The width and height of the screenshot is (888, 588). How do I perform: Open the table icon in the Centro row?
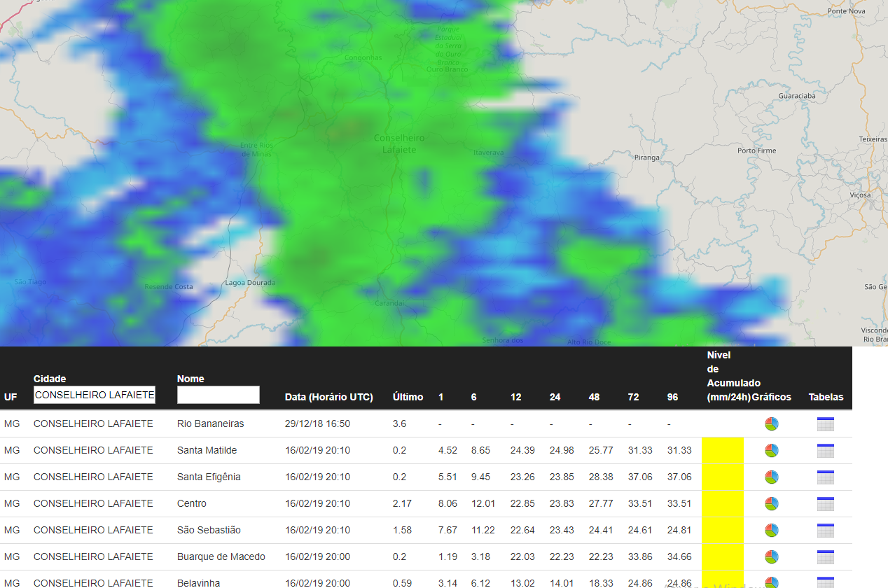click(x=825, y=504)
